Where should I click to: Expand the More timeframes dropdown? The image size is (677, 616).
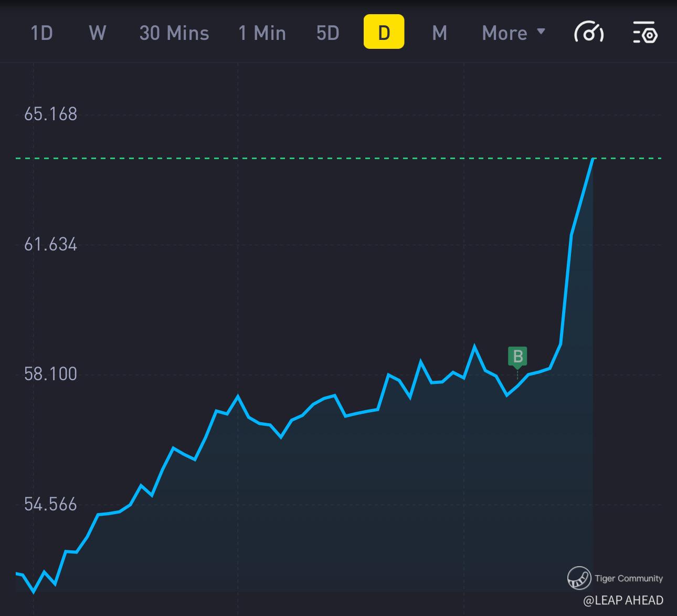click(513, 33)
